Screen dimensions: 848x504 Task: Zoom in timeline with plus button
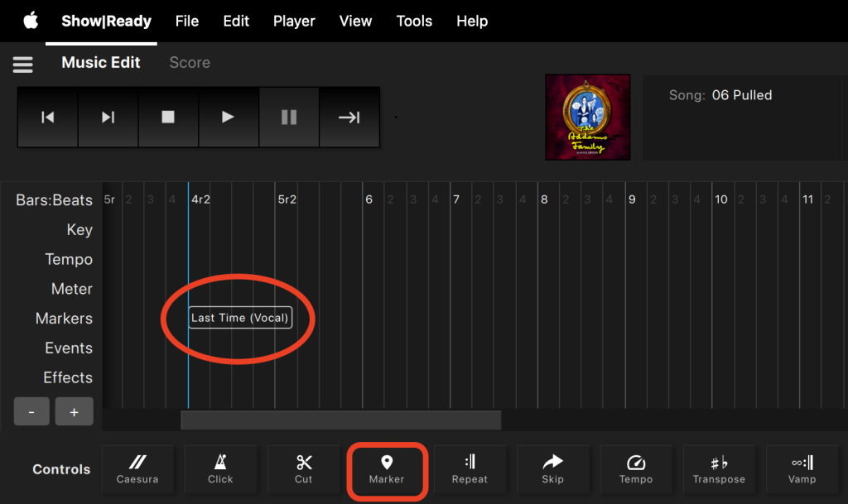(74, 411)
